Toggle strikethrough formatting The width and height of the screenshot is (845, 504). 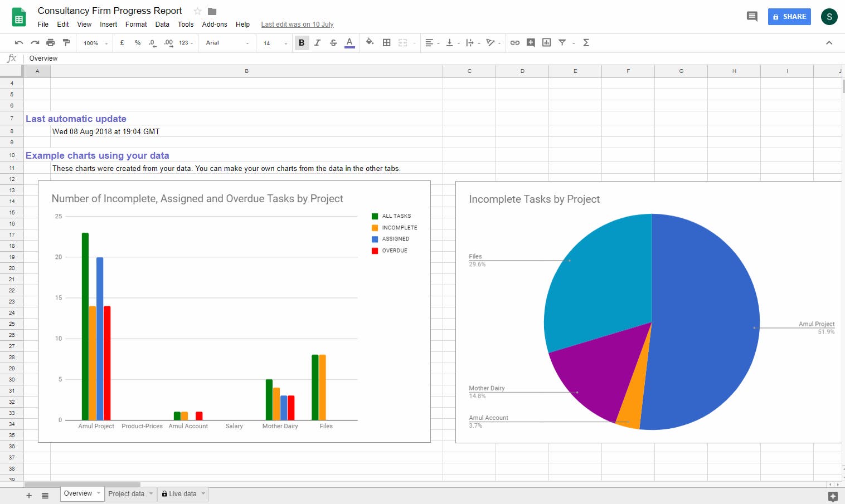pyautogui.click(x=333, y=43)
